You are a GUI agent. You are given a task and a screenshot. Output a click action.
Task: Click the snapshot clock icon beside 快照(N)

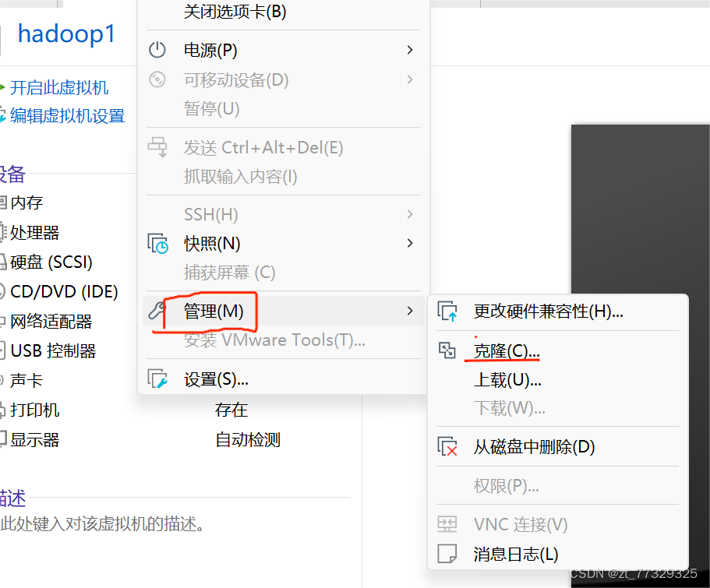[157, 244]
